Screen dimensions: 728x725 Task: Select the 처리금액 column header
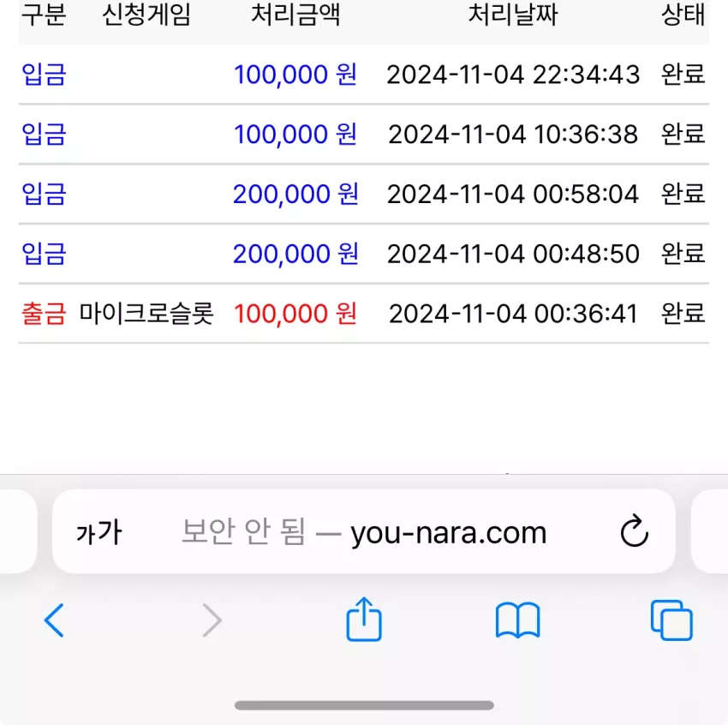[x=295, y=15]
